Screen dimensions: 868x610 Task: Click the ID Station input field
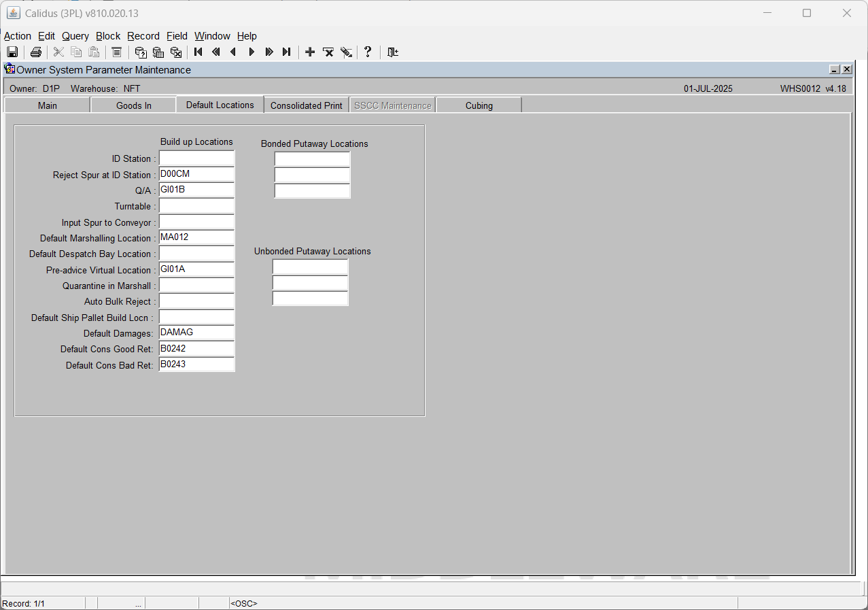196,158
